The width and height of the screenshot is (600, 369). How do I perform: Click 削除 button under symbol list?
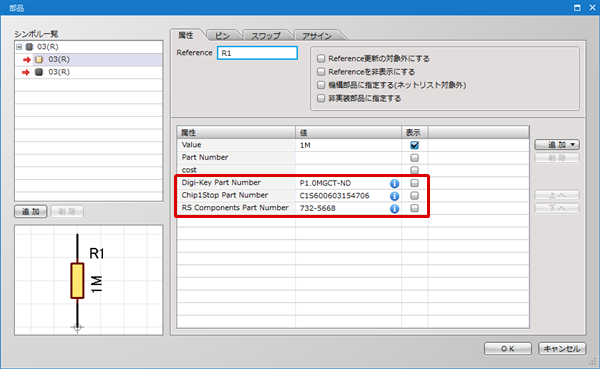pyautogui.click(x=67, y=212)
